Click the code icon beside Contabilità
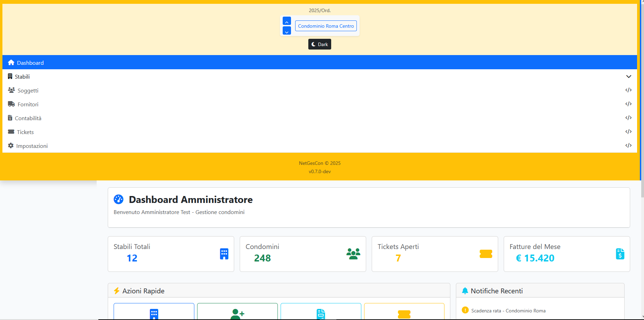The width and height of the screenshot is (644, 320). (628, 118)
